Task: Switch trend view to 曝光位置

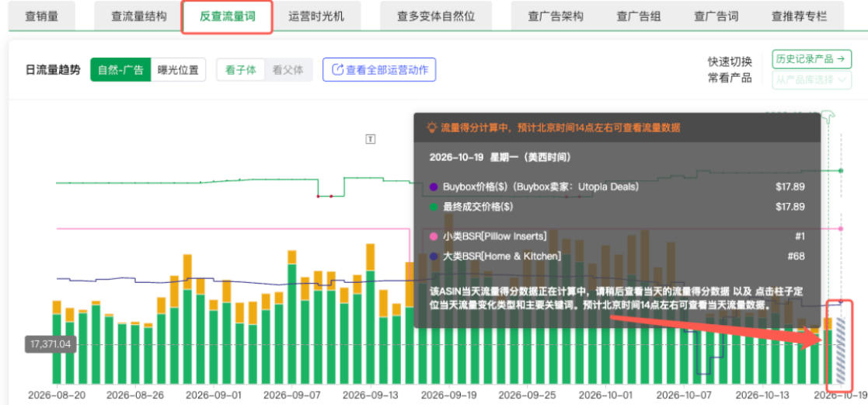Action: 178,70
